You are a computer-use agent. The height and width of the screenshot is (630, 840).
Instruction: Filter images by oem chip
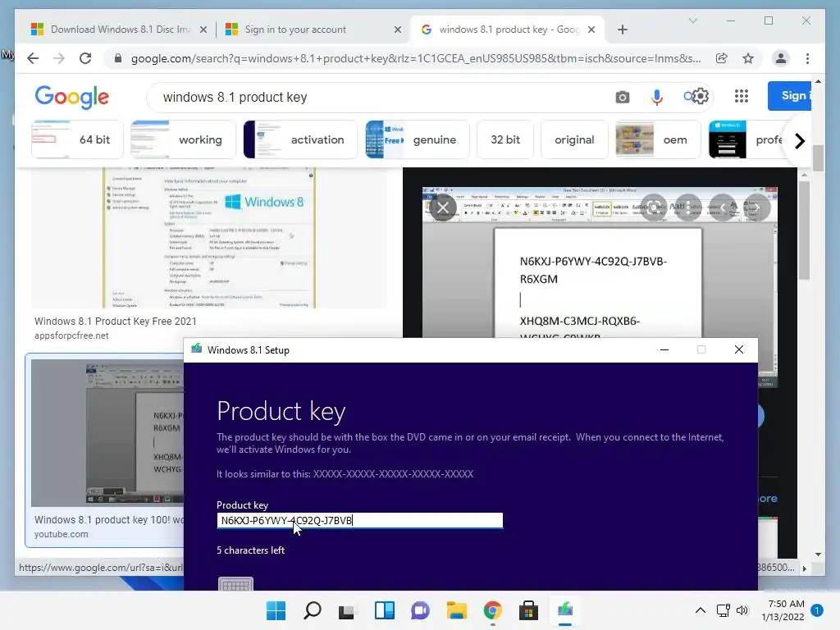[x=658, y=139]
